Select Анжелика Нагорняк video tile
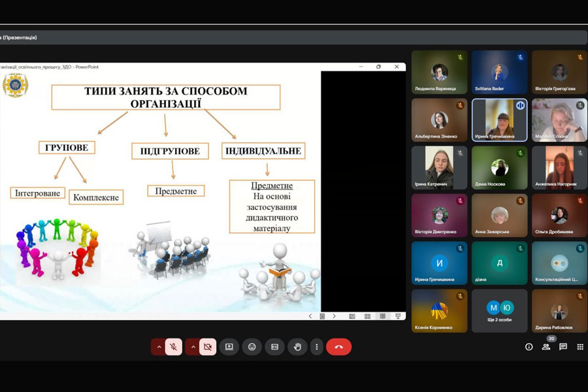588x392 pixels. (x=559, y=168)
